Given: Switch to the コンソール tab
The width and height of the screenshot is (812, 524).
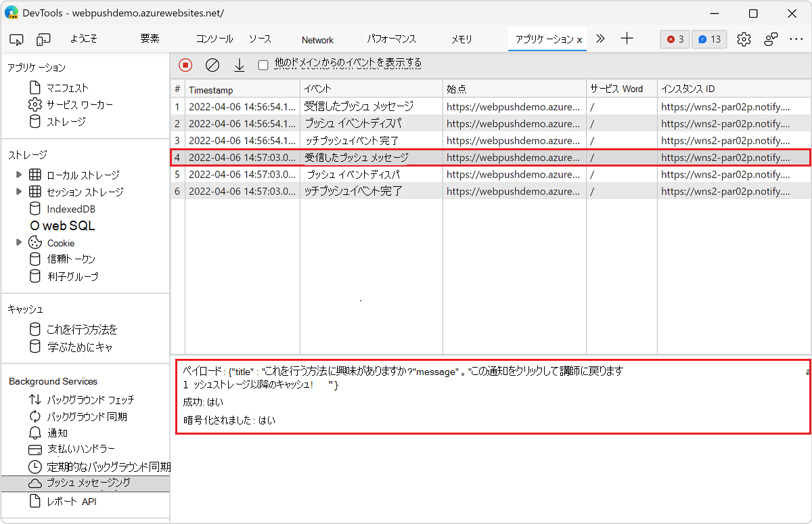Looking at the screenshot, I should (x=214, y=39).
